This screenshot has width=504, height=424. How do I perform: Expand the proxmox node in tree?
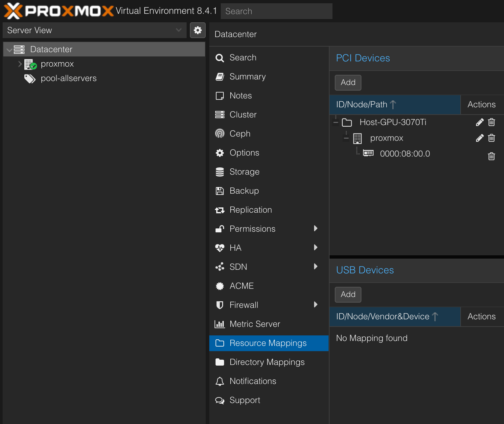[20, 64]
